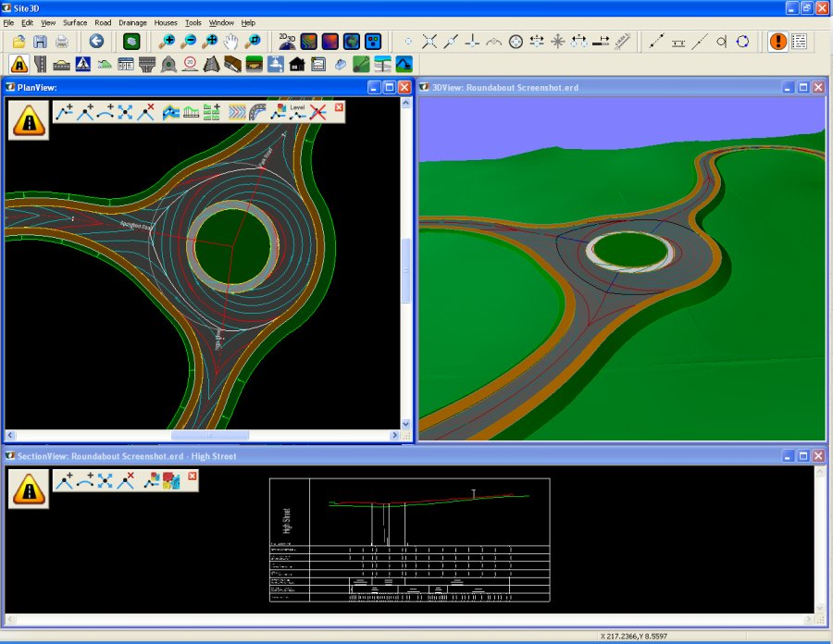Click the PlanView horizontal scrollbar thumb
The image size is (833, 644).
[x=210, y=436]
